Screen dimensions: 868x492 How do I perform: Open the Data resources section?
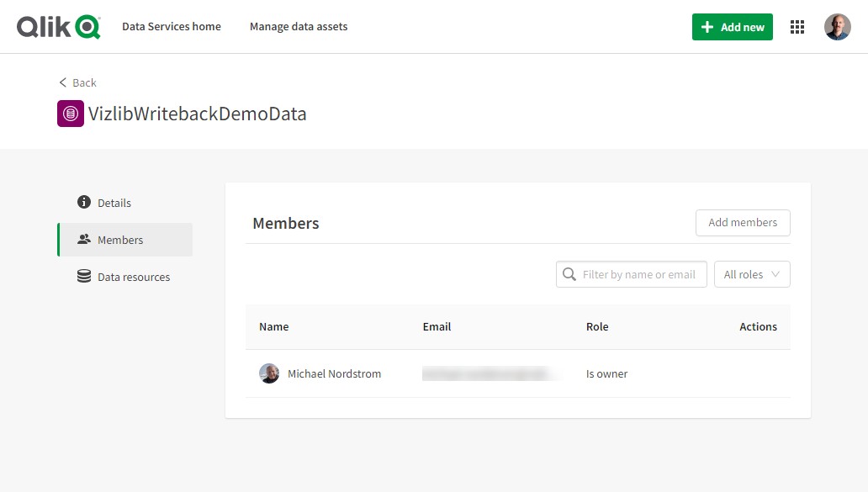125,277
